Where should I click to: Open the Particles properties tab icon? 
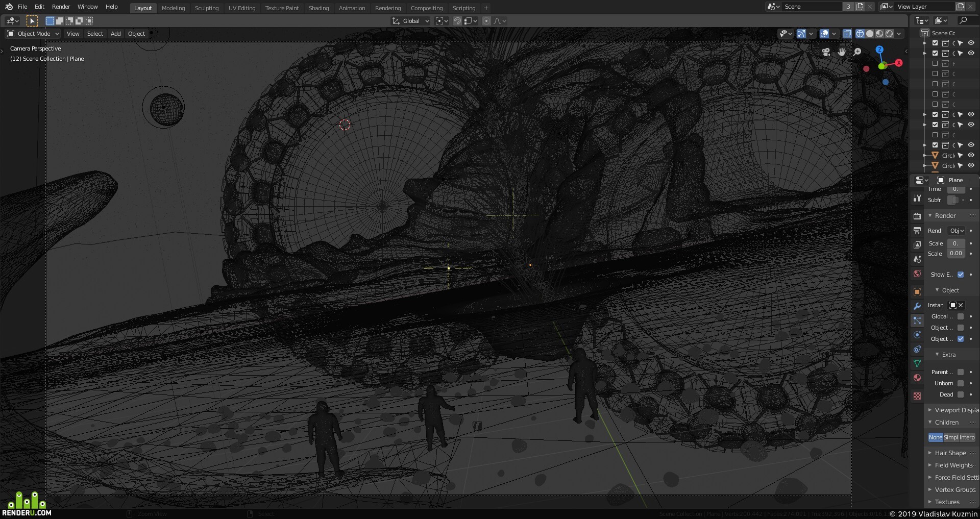click(x=917, y=320)
